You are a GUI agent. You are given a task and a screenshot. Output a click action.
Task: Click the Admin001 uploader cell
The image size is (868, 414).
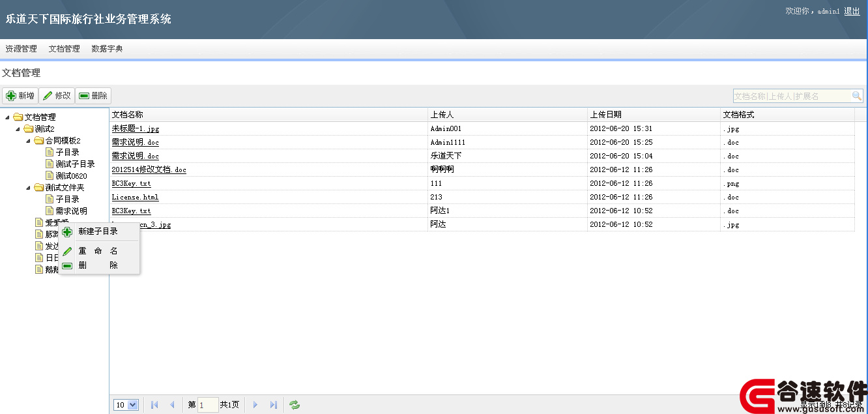[508, 128]
